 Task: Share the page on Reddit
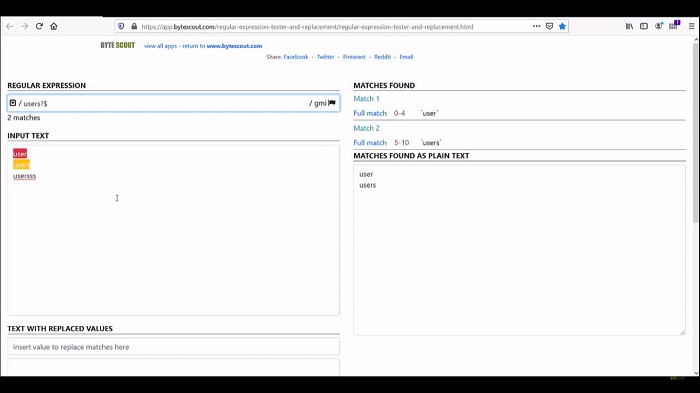pyautogui.click(x=382, y=57)
